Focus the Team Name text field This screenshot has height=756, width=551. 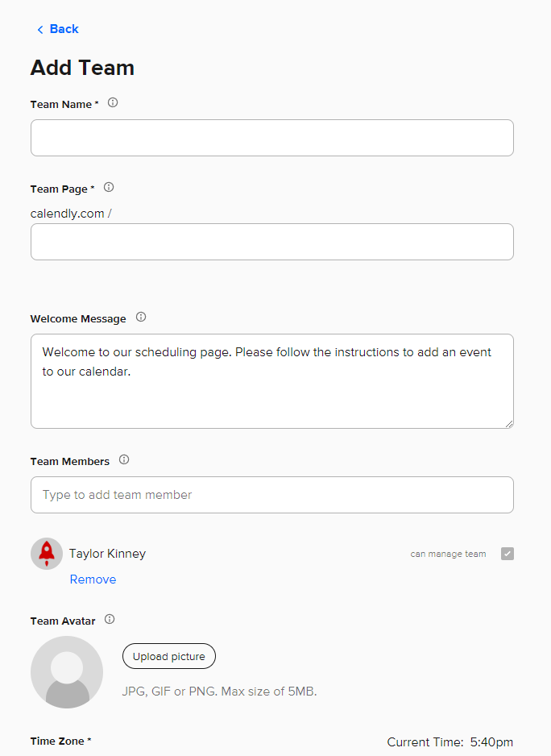(x=271, y=138)
